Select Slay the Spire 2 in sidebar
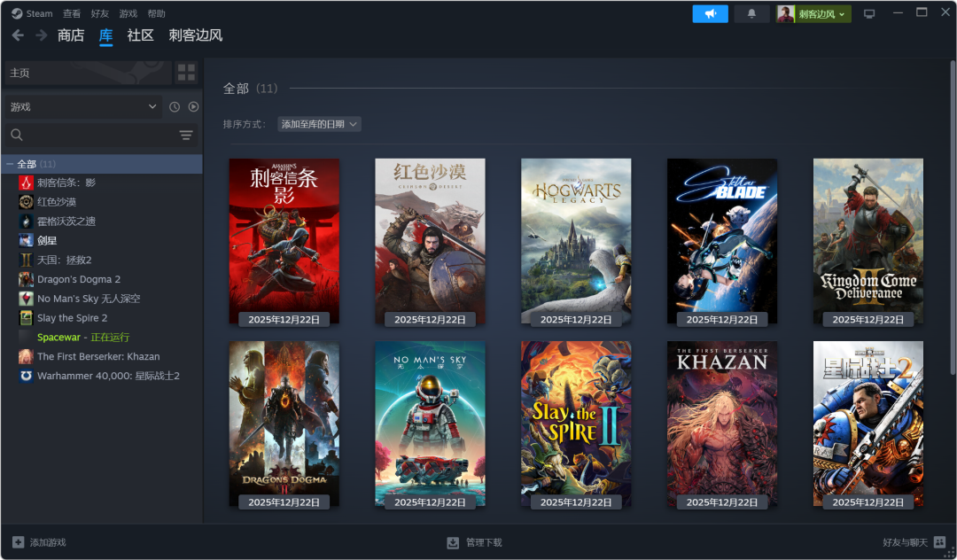The height and width of the screenshot is (560, 957). pyautogui.click(x=72, y=318)
